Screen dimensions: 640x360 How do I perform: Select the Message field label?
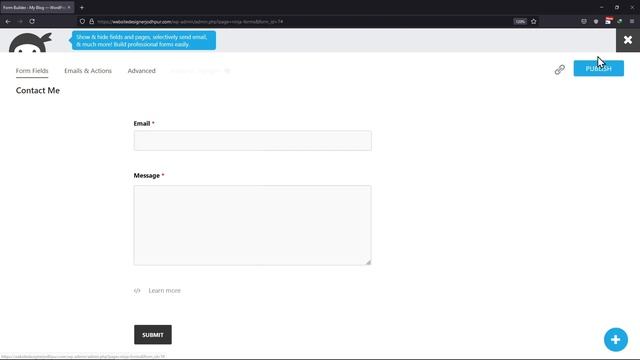pyautogui.click(x=147, y=176)
